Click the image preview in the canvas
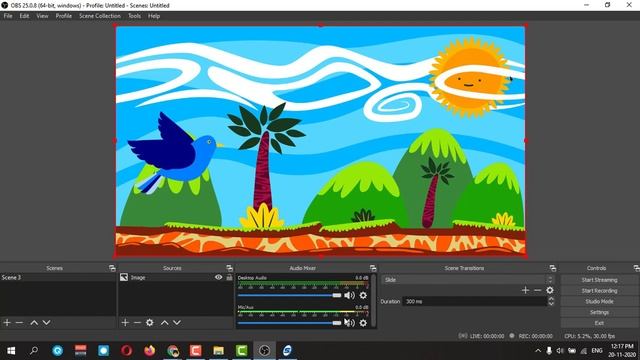This screenshot has height=360, width=640. pyautogui.click(x=320, y=141)
